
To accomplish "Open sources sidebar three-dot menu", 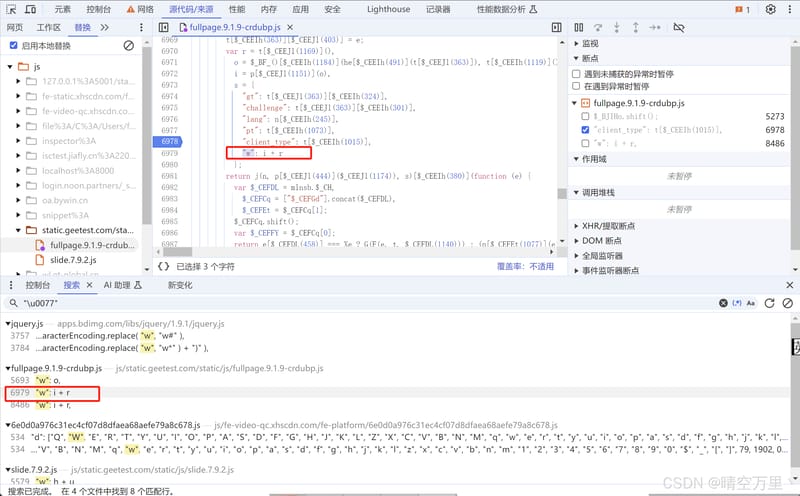I will [x=141, y=28].
